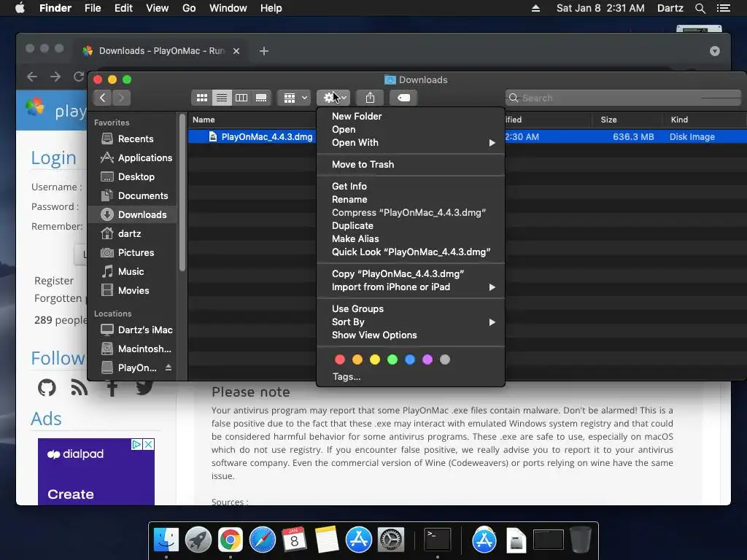
Task: Choose Move to Trash
Action: tap(410, 164)
